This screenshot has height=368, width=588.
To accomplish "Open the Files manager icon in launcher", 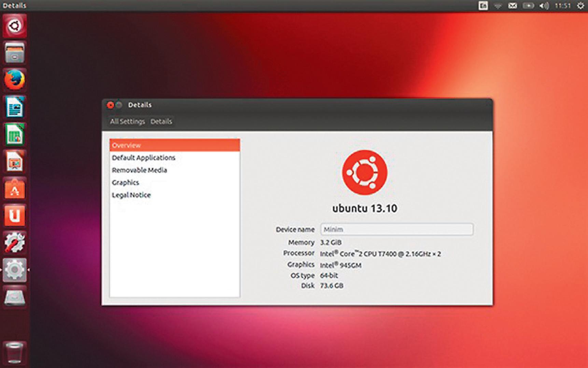I will coord(14,53).
